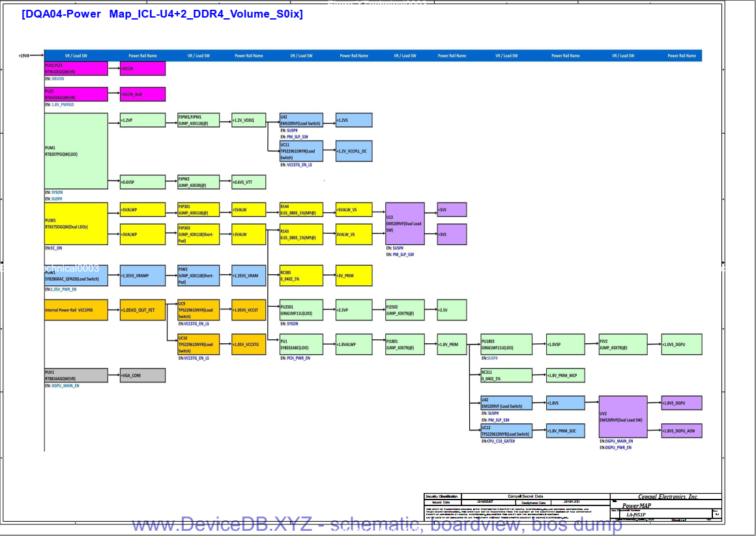Select the +0.6VS_VTT rail block

pyautogui.click(x=248, y=182)
